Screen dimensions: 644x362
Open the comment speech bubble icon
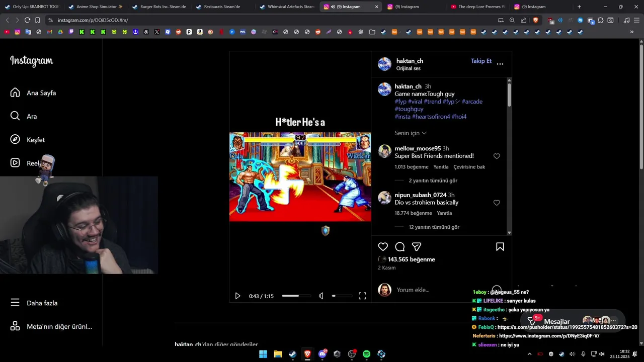(400, 247)
